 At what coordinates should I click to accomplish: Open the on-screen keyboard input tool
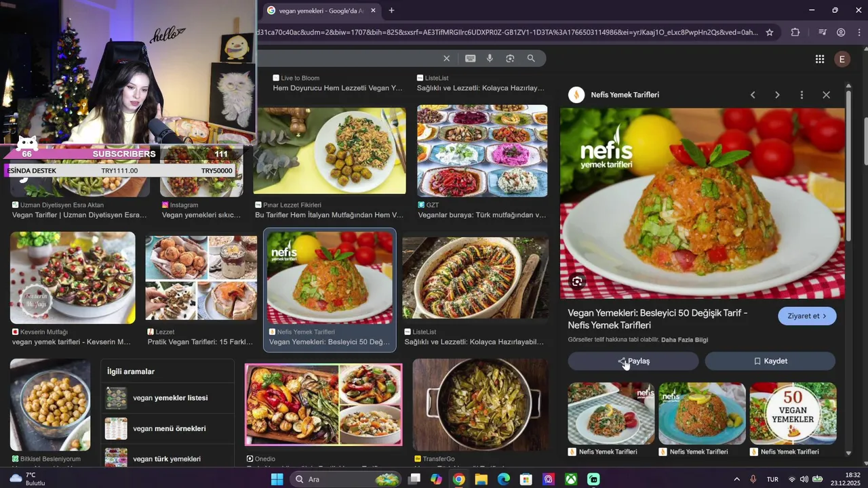470,58
